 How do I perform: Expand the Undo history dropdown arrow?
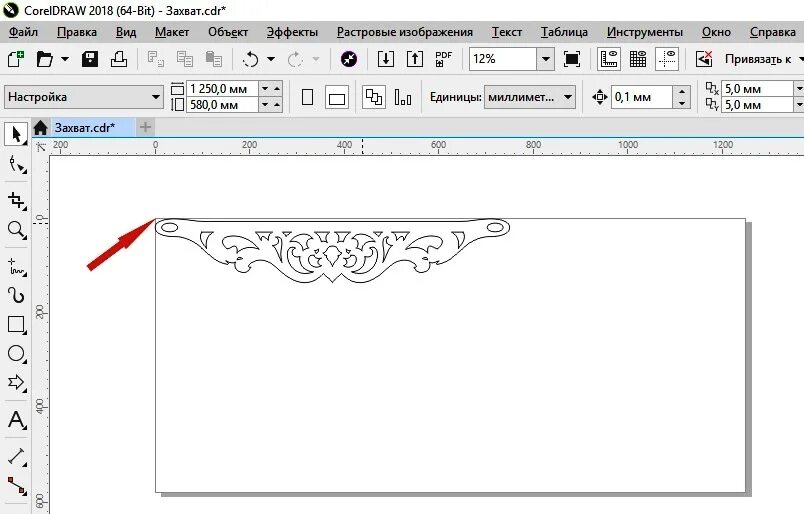(271, 59)
